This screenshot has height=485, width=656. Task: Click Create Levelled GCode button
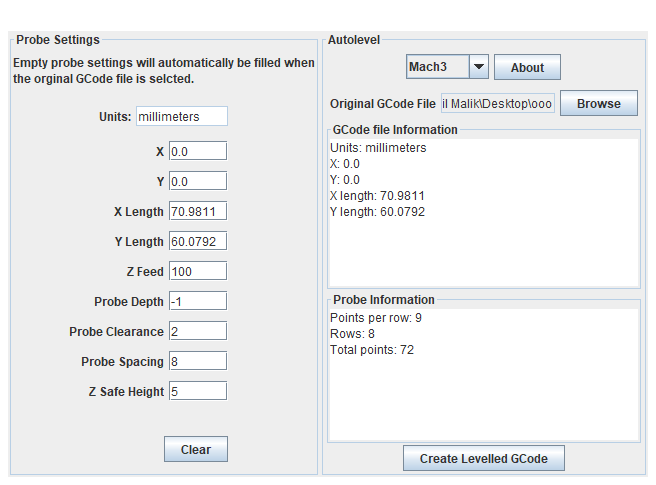click(x=483, y=458)
